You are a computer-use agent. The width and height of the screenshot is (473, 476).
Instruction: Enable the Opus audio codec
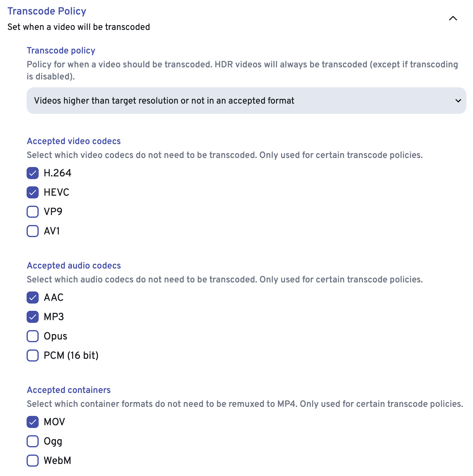tap(33, 336)
